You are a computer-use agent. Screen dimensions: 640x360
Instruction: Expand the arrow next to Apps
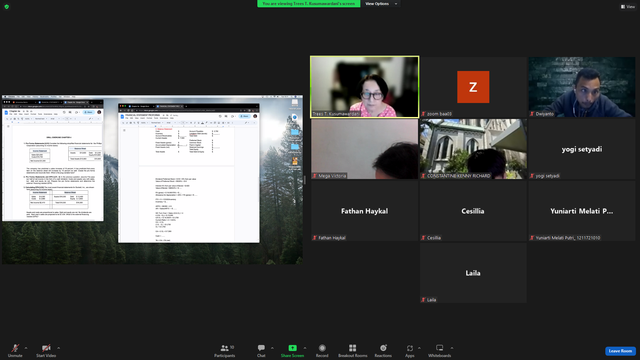coord(419,348)
